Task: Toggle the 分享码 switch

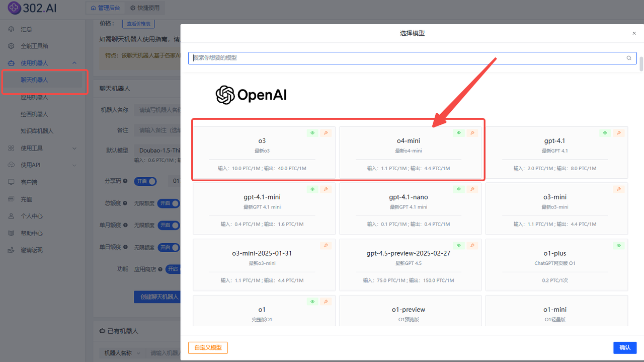Action: click(145, 181)
